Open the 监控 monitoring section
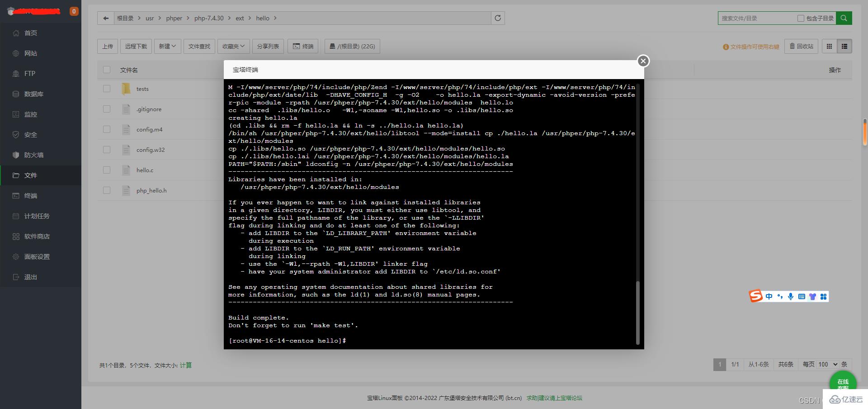The image size is (868, 409). 31,114
